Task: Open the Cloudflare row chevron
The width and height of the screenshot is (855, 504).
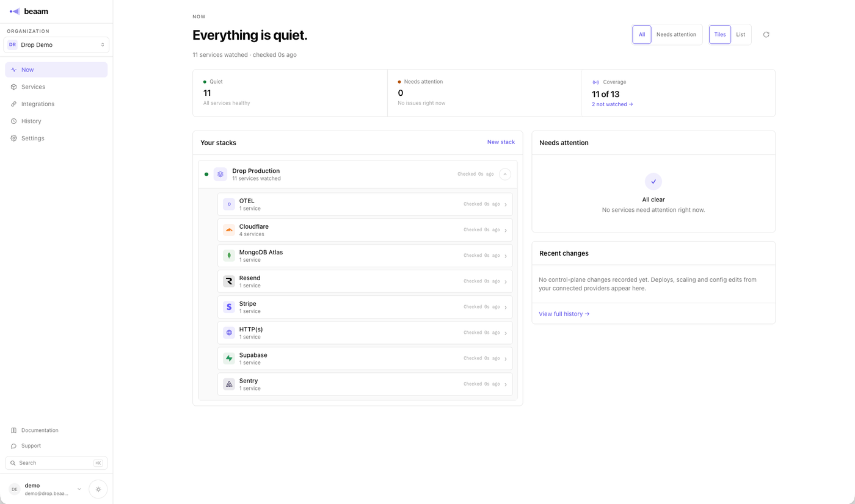Action: click(506, 231)
